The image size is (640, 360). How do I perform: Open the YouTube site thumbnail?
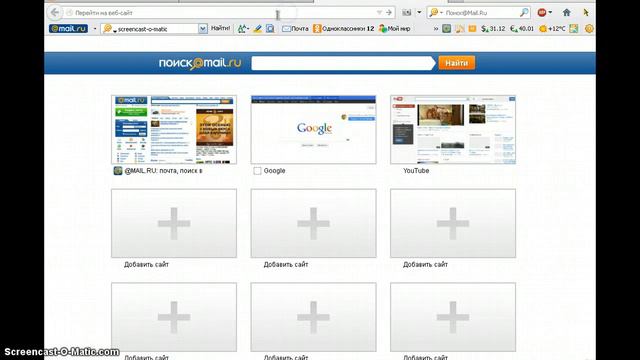point(453,130)
